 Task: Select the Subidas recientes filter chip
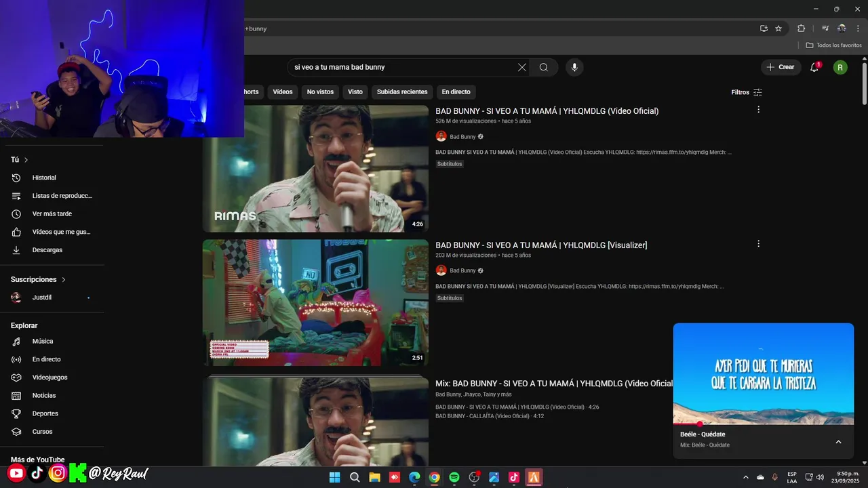(x=402, y=92)
